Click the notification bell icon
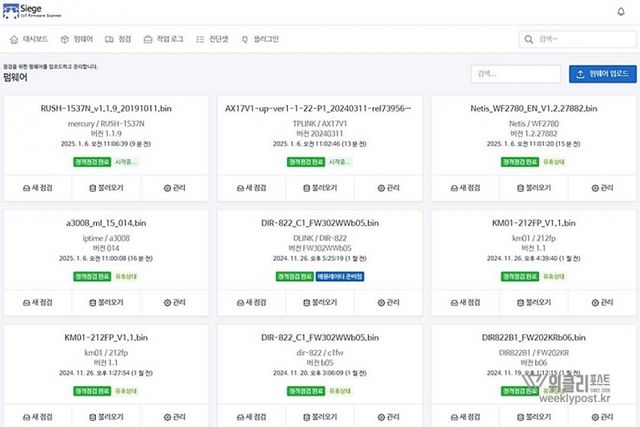The image size is (640, 427). 620,11
